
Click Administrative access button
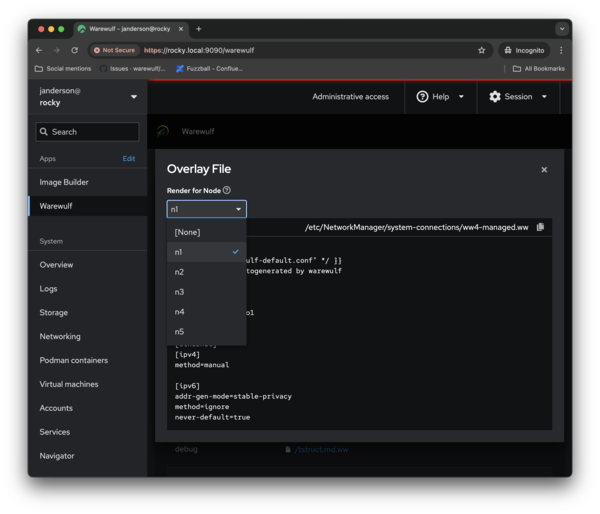[350, 96]
